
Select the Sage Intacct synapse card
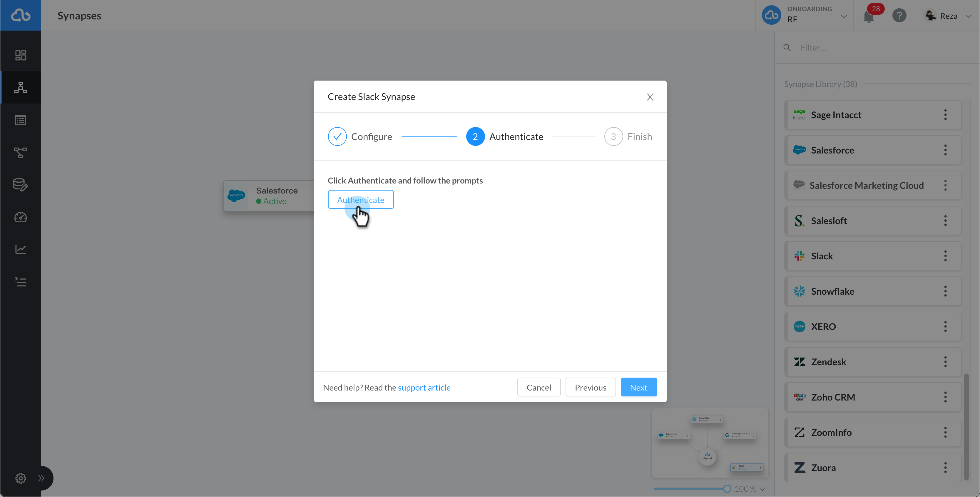tap(873, 115)
